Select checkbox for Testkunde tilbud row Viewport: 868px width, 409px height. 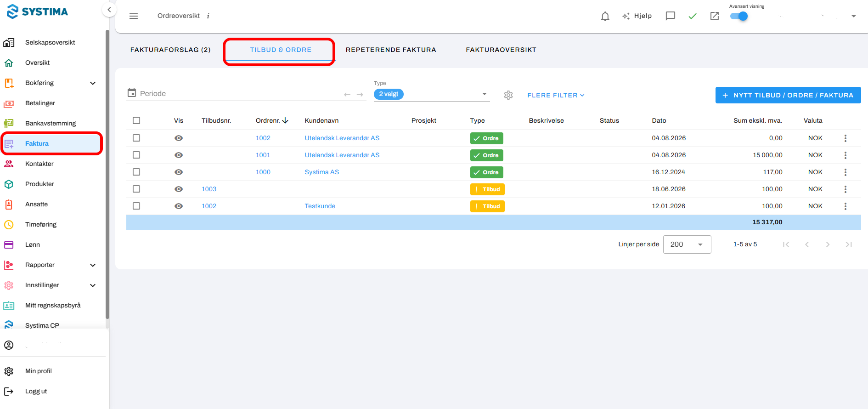pos(136,206)
